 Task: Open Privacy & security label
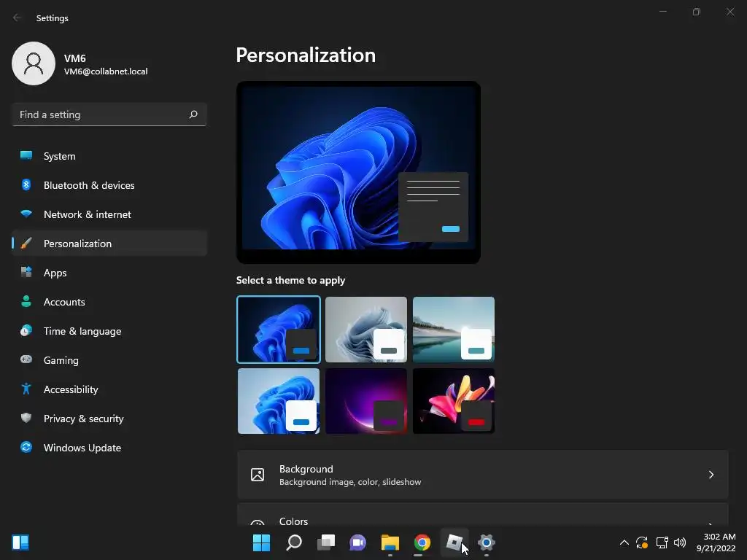coord(83,419)
